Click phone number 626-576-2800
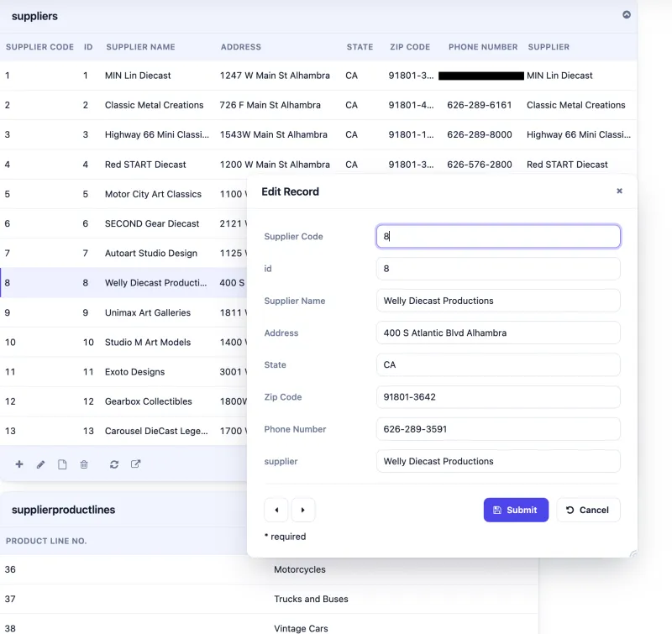Screen dimensions: 672x634 (x=479, y=165)
